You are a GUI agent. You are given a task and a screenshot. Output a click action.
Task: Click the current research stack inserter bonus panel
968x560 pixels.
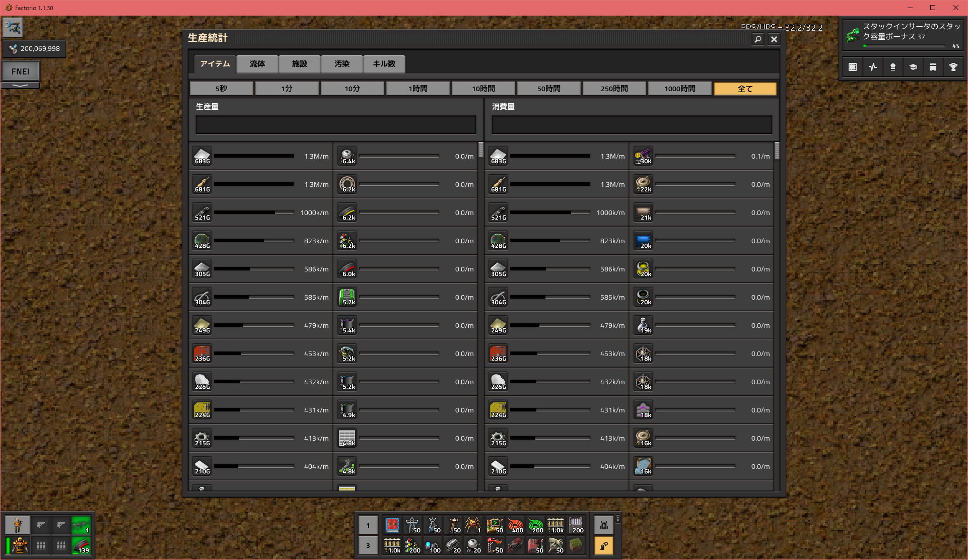(903, 35)
